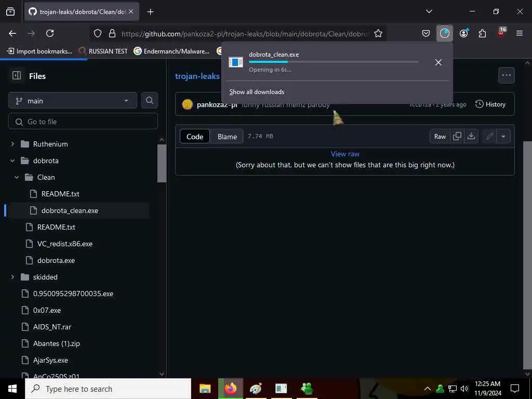The height and width of the screenshot is (399, 532).
Task: Focus the Go to file field
Action: [x=83, y=122]
